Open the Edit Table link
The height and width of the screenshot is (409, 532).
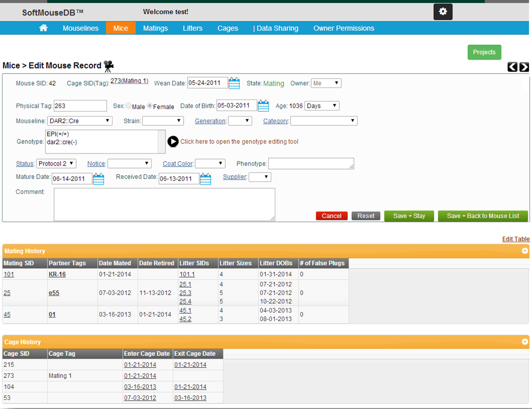(x=516, y=239)
